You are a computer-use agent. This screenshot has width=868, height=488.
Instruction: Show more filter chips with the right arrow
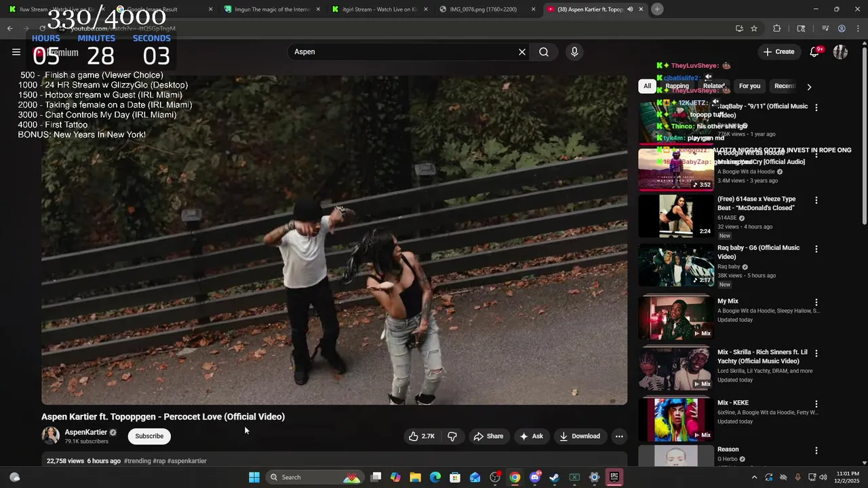(809, 87)
